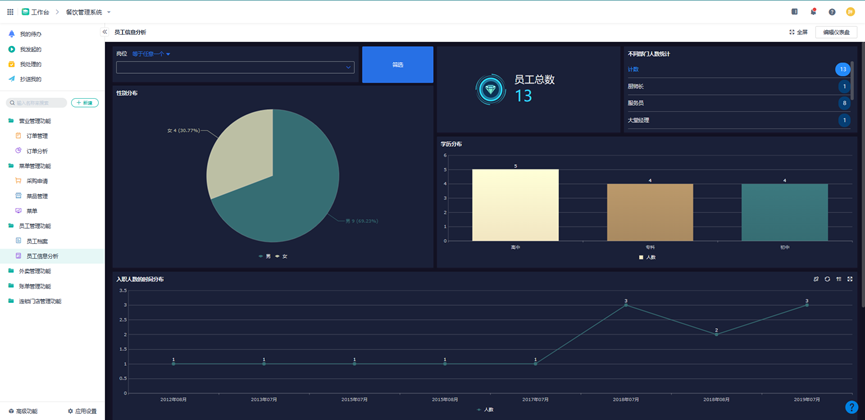Open the 岗位 filter dropdown box
865x420 pixels.
(x=235, y=67)
